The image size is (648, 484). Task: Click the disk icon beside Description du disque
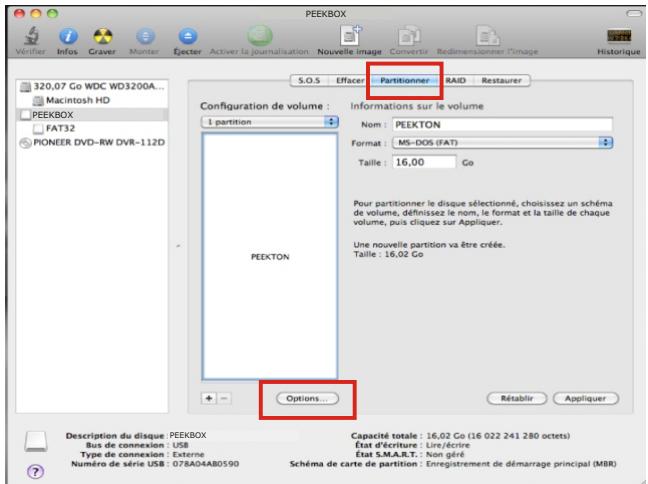click(x=36, y=441)
